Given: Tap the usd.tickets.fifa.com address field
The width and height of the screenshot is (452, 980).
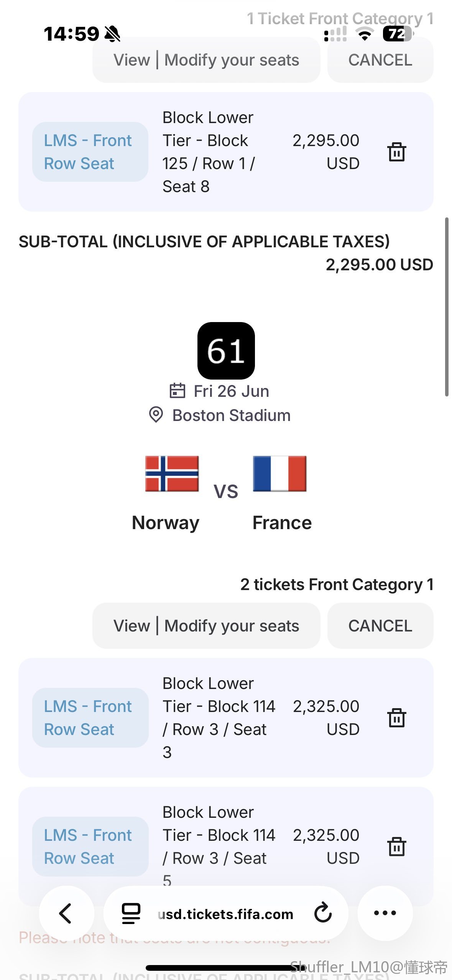Looking at the screenshot, I should [225, 914].
